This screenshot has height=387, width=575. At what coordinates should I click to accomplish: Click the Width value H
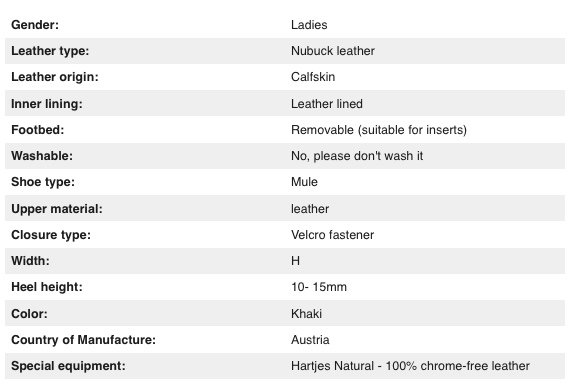[x=295, y=261]
